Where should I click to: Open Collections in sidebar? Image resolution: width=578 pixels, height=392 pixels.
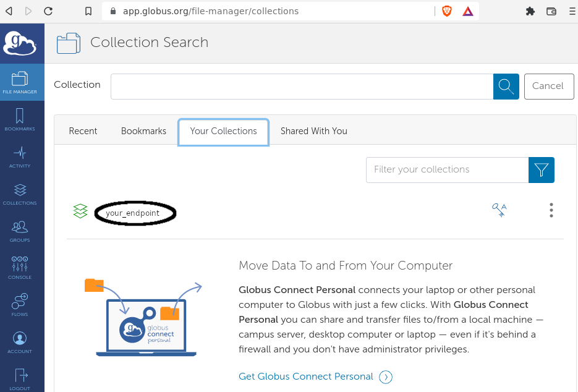20,194
